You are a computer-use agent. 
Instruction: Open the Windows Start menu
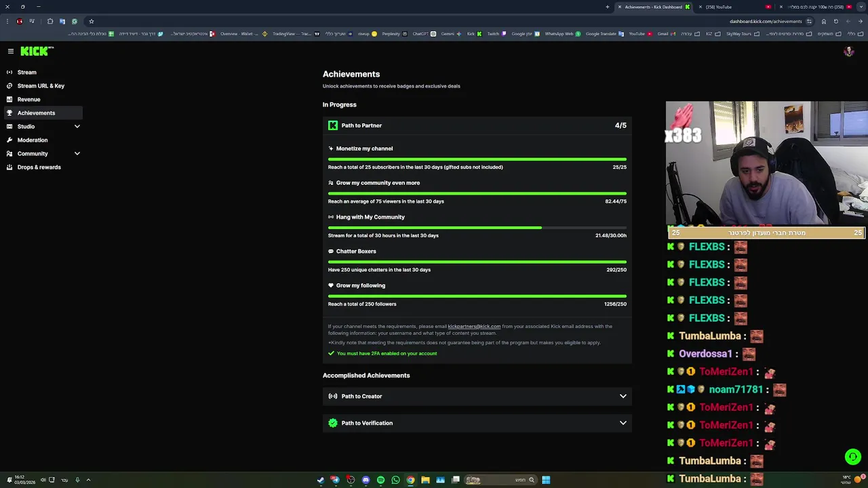[x=546, y=480]
